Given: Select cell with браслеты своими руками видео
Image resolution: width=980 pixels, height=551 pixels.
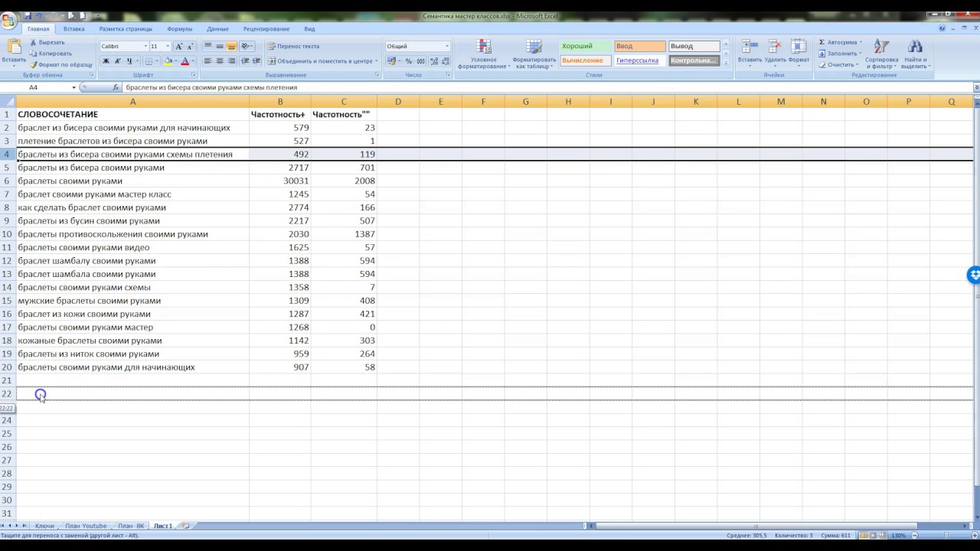Looking at the screenshot, I should click(132, 247).
